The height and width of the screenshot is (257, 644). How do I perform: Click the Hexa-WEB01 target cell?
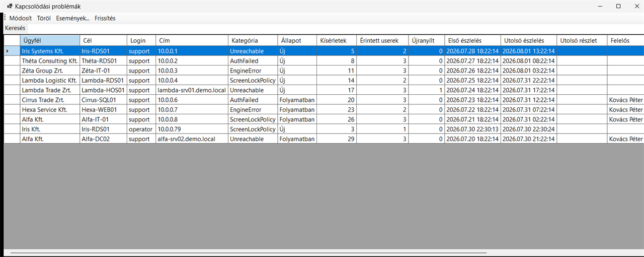point(103,109)
